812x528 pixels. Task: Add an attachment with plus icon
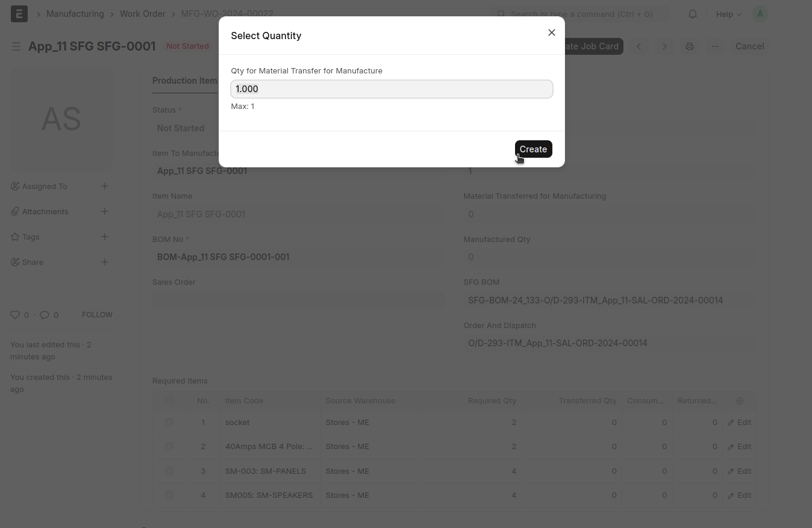[x=105, y=211]
